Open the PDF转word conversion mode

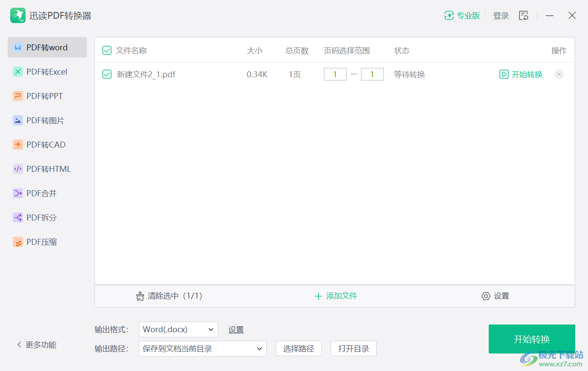[x=47, y=47]
